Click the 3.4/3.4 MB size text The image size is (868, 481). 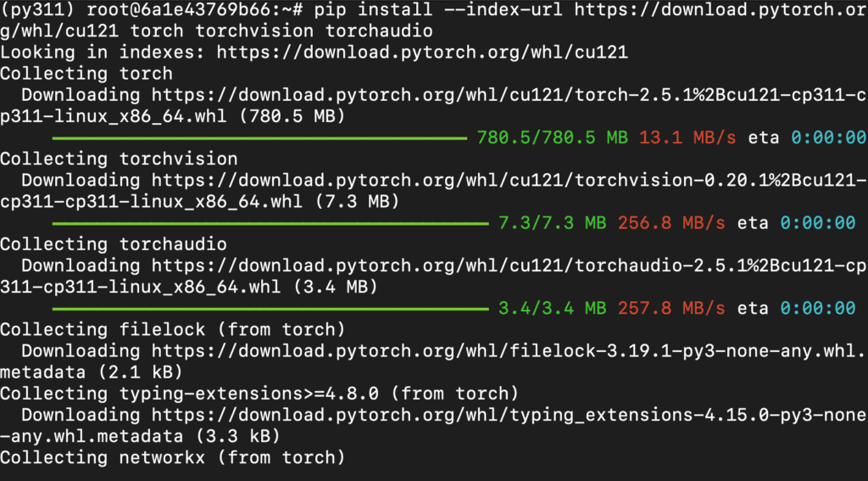click(552, 309)
